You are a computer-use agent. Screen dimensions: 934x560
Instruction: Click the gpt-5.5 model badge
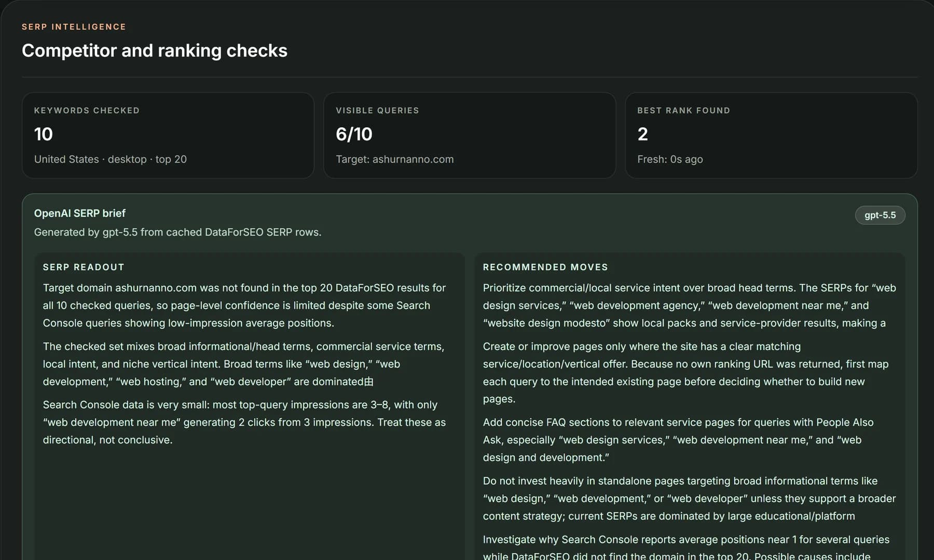tap(880, 215)
